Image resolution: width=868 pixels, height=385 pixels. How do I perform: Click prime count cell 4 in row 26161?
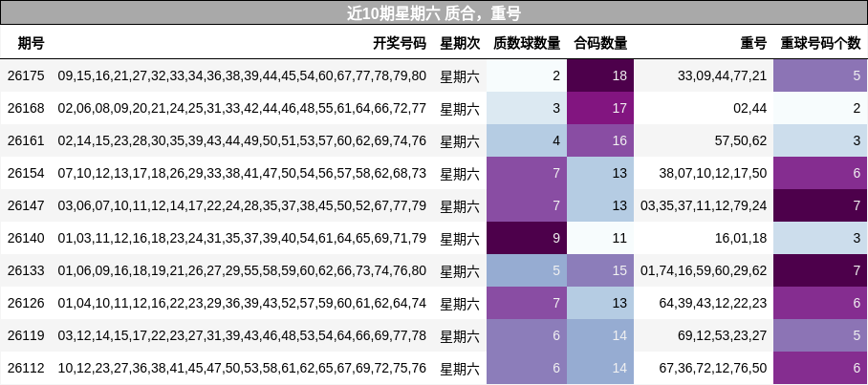tap(527, 140)
